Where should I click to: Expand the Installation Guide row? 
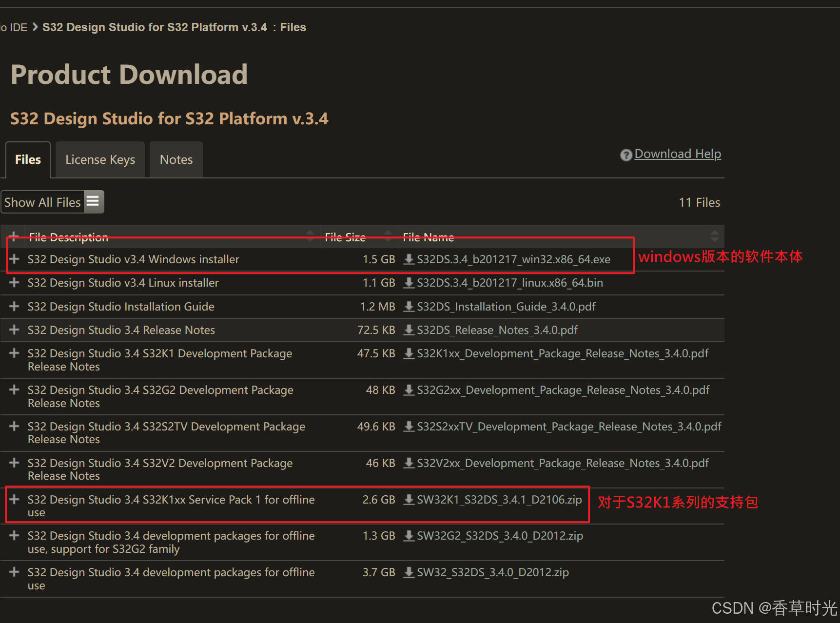pyautogui.click(x=14, y=306)
